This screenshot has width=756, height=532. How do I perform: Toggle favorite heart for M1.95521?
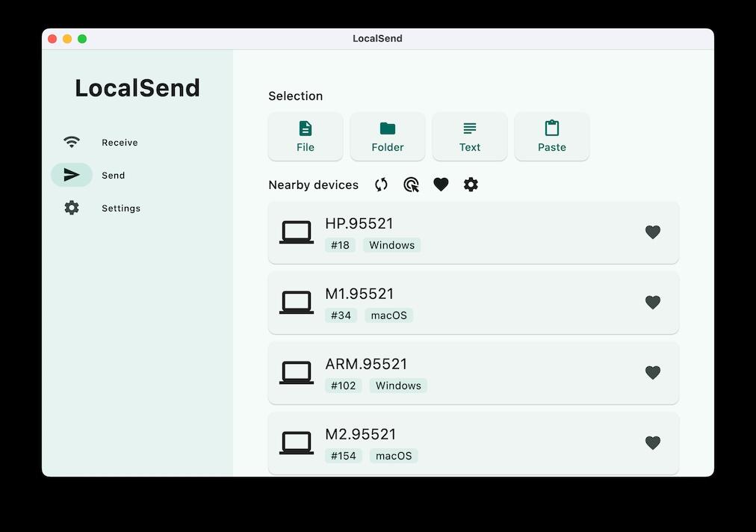[x=653, y=303]
